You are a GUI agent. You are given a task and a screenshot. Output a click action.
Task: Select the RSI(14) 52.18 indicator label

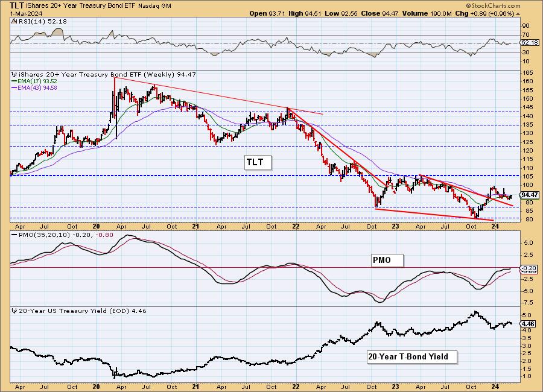tap(42, 21)
